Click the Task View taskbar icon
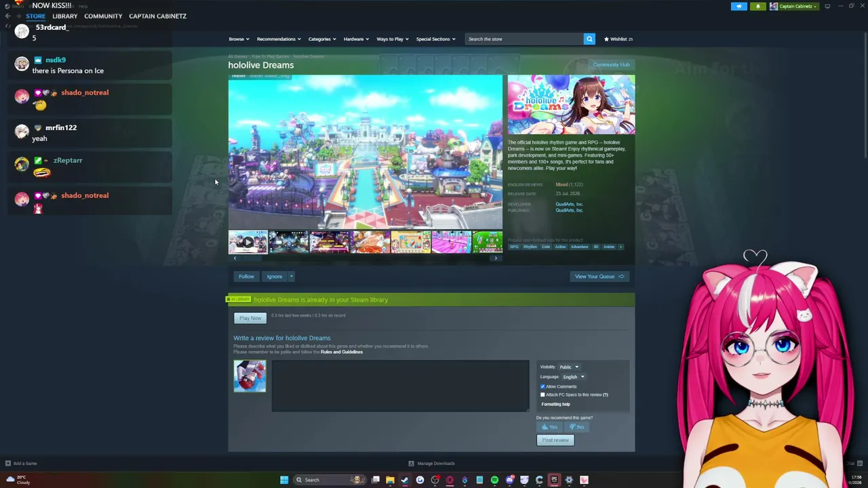Screen dimensions: 868x488 (375, 480)
